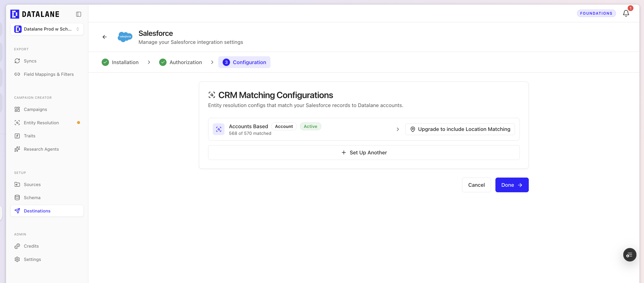Click the Accounts Based row icon
Screen dimensions: 644x283
219,129
